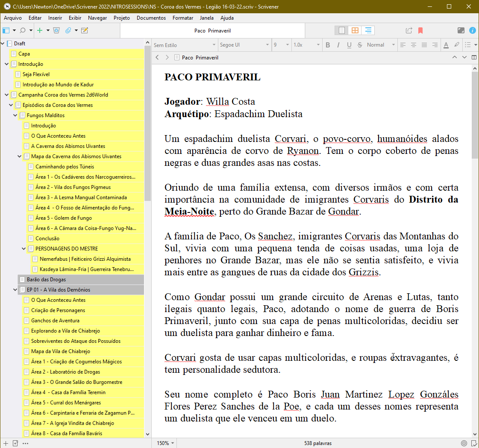Select Seja Flexível document
Viewport: 479px width, 448px height.
point(79,74)
